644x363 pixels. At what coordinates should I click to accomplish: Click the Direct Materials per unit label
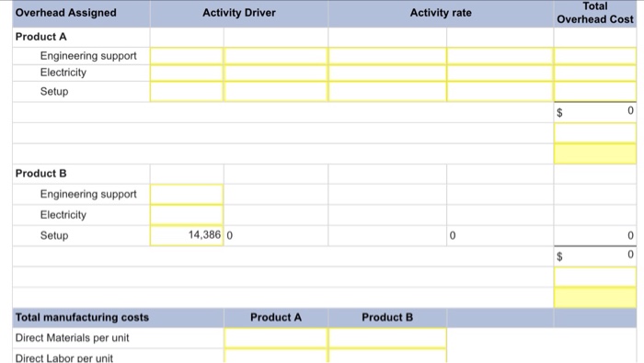[73, 338]
